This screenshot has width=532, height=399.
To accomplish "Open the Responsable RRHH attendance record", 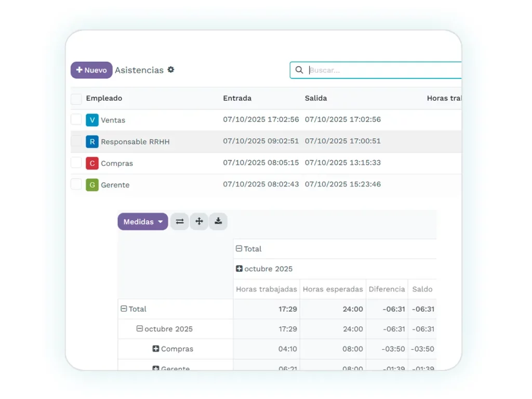I will 135,142.
